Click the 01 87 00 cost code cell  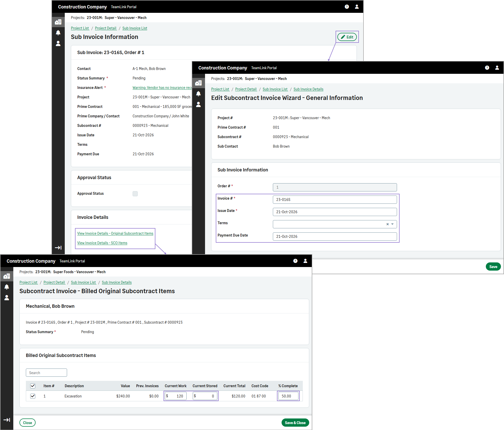coord(259,396)
